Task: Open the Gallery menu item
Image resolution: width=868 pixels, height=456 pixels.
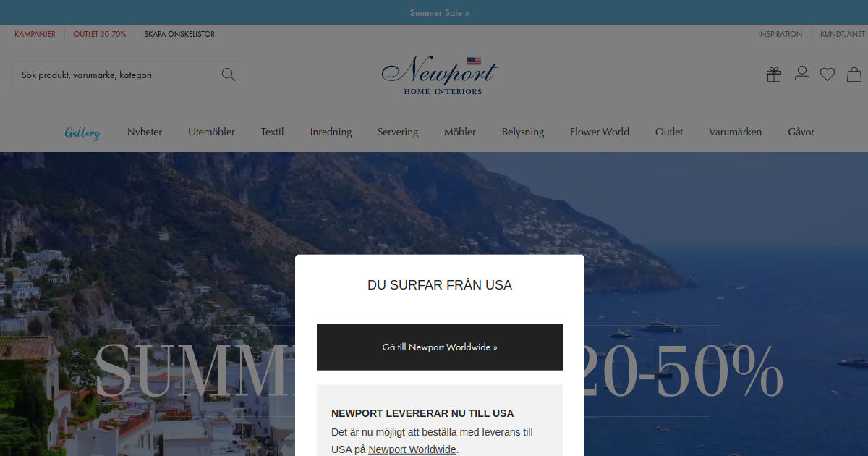Action: (x=82, y=132)
